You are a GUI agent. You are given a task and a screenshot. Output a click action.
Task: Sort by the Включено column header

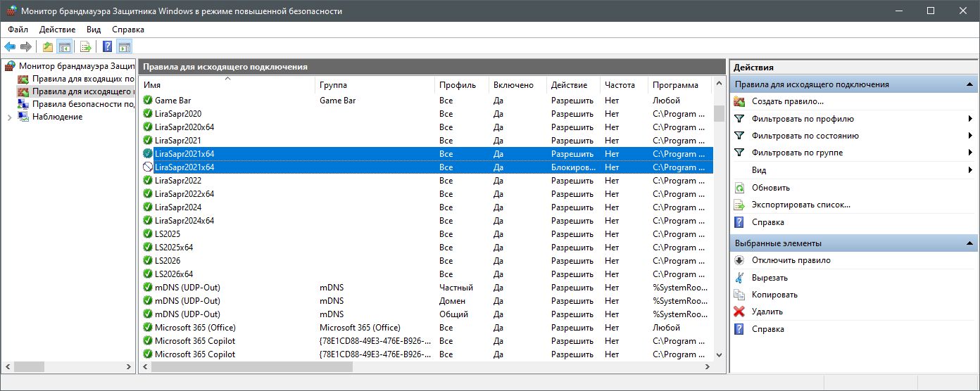click(x=517, y=85)
